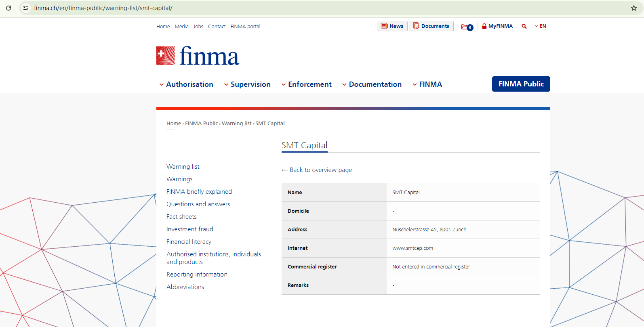The image size is (644, 327).
Task: Click 'Not entered in commercial register' text
Action: point(431,267)
